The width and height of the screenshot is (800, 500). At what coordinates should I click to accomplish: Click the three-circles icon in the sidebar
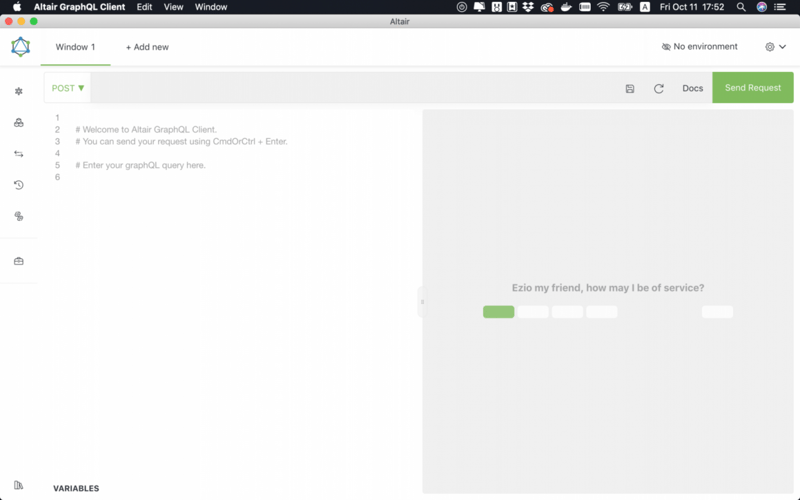[x=18, y=123]
